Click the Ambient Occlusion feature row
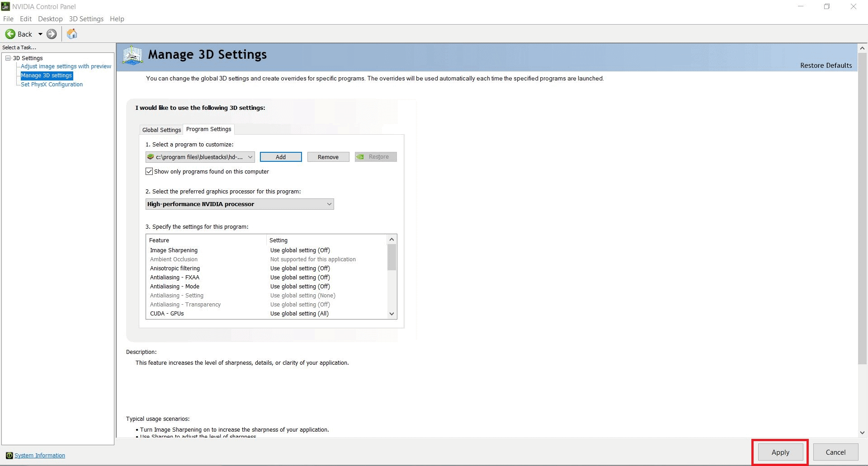Image resolution: width=868 pixels, height=466 pixels. tap(267, 259)
